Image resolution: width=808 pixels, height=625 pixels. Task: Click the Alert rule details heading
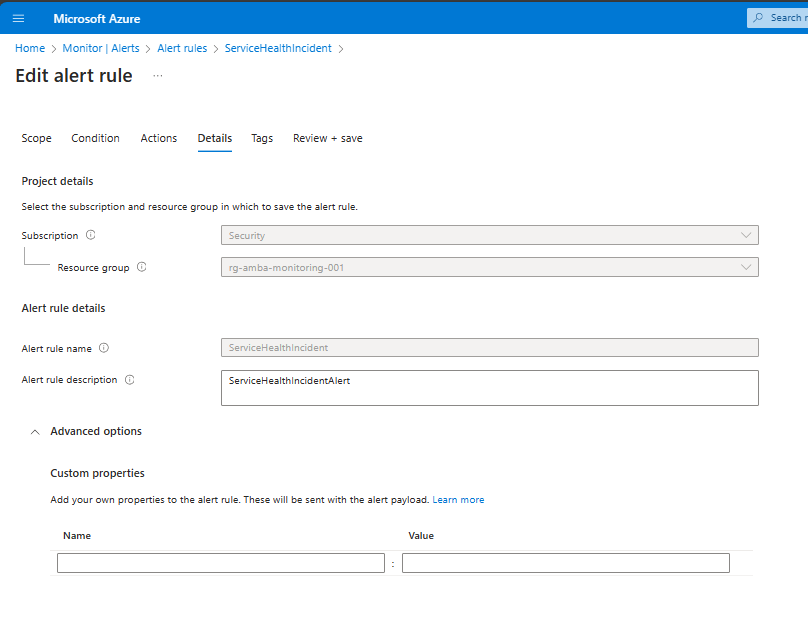tap(63, 308)
